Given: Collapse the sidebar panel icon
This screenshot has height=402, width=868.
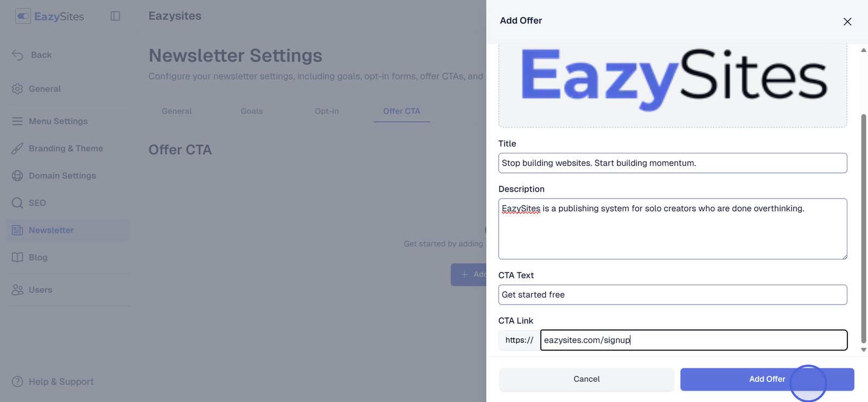Looking at the screenshot, I should coord(115,16).
